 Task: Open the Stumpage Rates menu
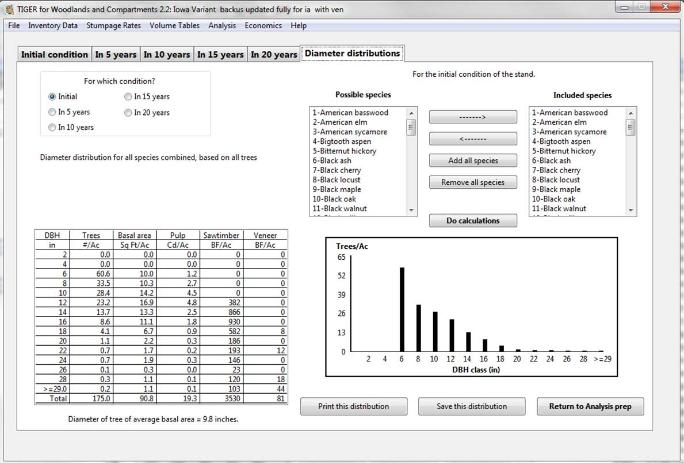[x=113, y=24]
